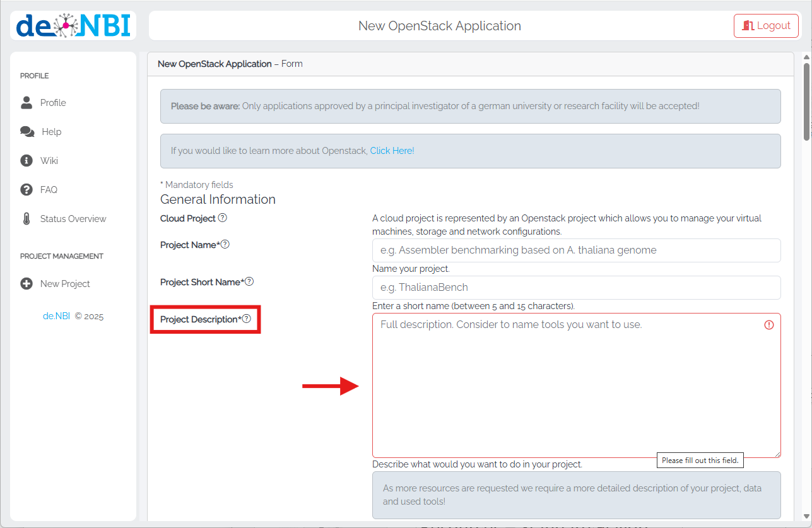This screenshot has width=812, height=528.
Task: Click the scrollbar up arrow
Action: point(806,57)
